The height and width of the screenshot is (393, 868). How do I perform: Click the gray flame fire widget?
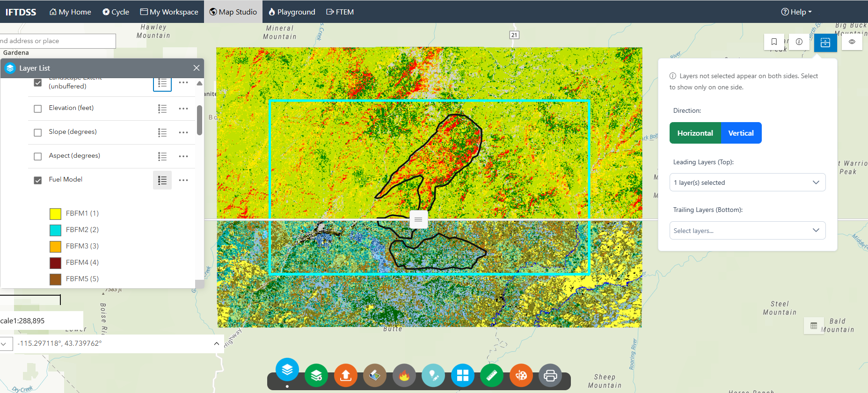[404, 375]
